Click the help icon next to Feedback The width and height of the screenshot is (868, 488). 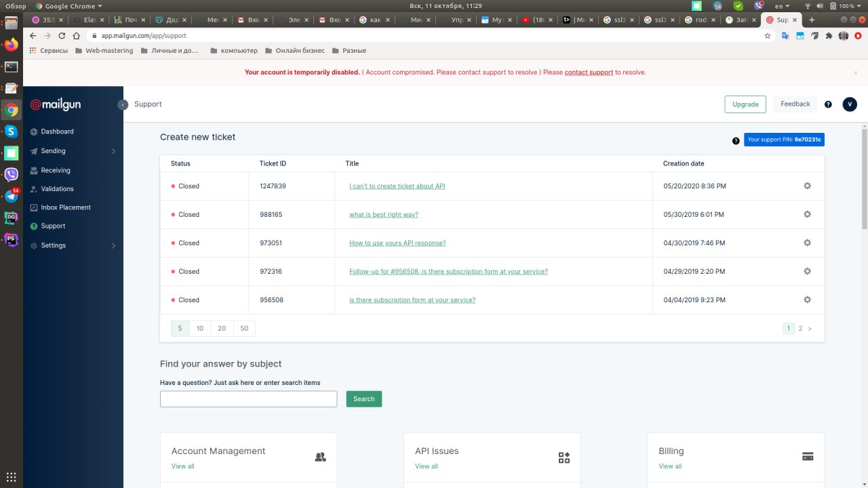[x=828, y=104]
